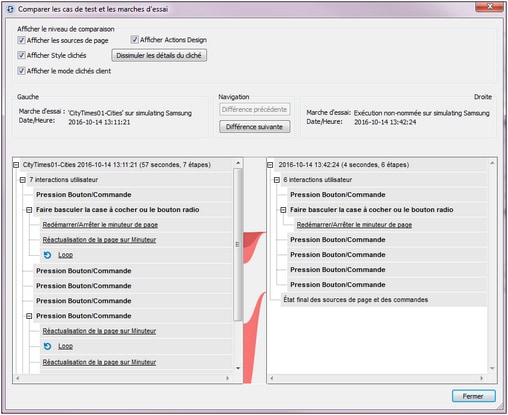The image size is (508, 415).
Task: Toggle Afficher Style clichés checkbox
Action: coord(21,55)
